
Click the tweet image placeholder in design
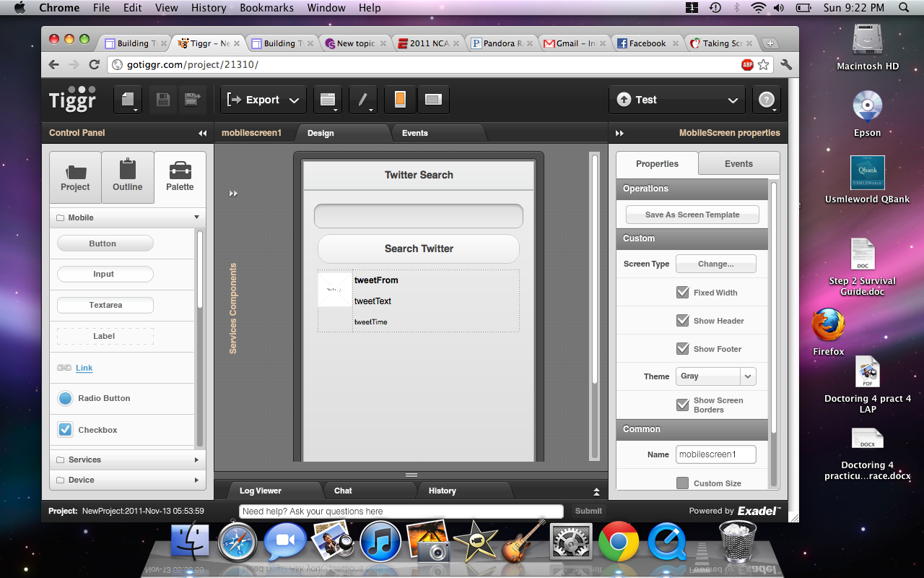[335, 289]
